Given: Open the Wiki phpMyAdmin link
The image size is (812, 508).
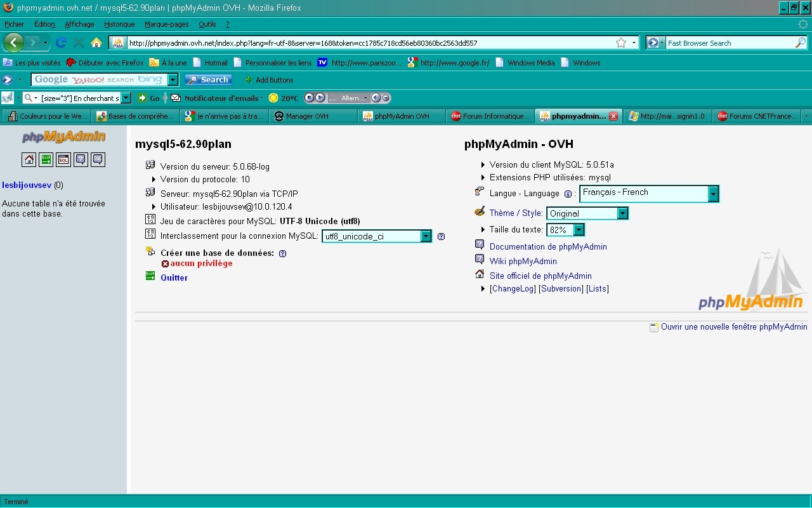Looking at the screenshot, I should click(x=523, y=261).
